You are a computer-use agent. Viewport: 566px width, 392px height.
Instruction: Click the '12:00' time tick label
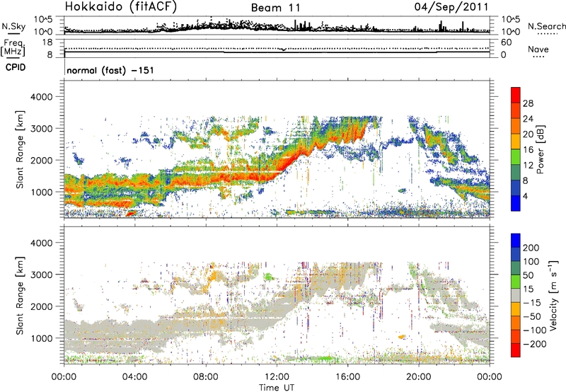pyautogui.click(x=277, y=377)
